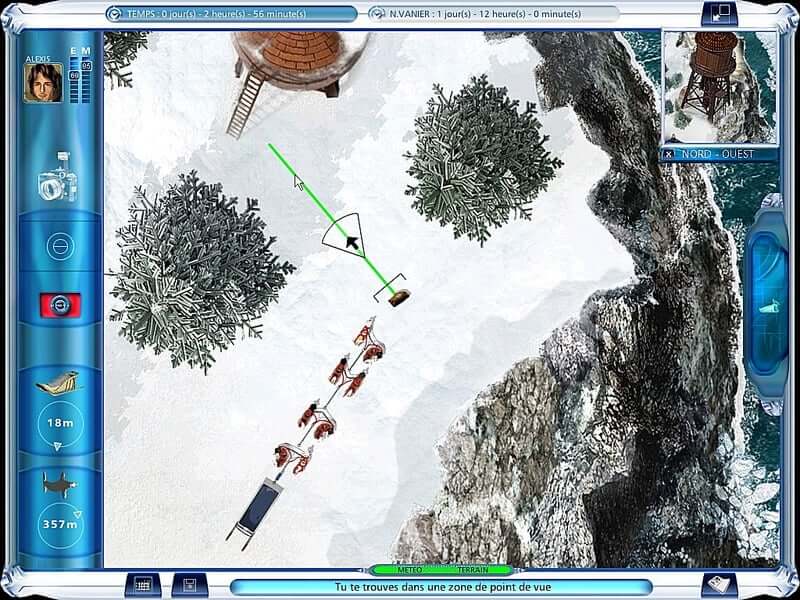This screenshot has height=600, width=800.
Task: Select the sled icon in left panel
Action: (58, 383)
